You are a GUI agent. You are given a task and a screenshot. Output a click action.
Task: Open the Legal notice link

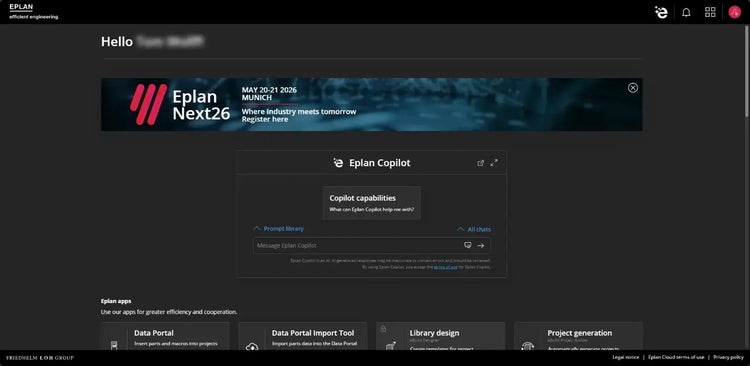(626, 357)
